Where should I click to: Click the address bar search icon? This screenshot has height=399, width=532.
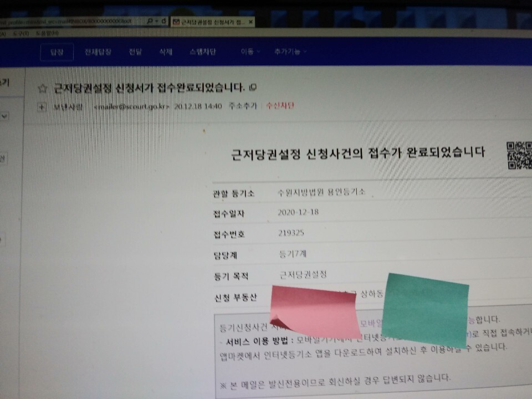pos(149,21)
